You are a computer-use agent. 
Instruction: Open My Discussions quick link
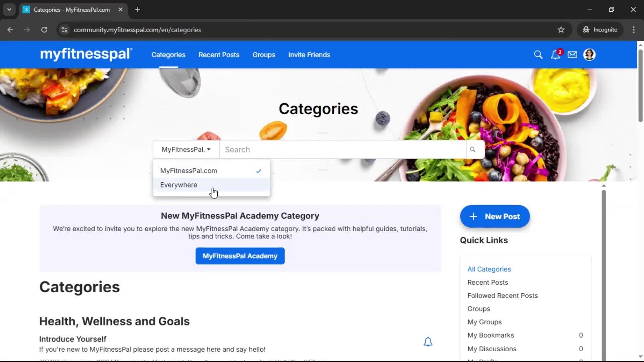click(492, 349)
